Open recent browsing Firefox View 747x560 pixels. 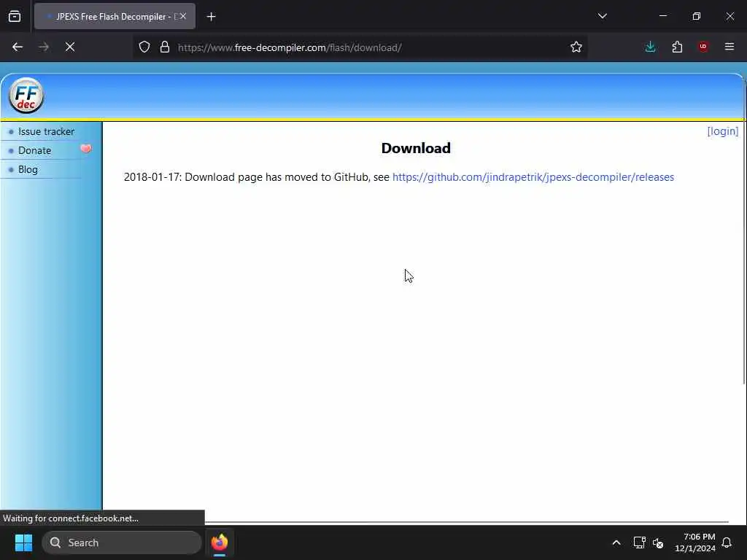click(15, 17)
